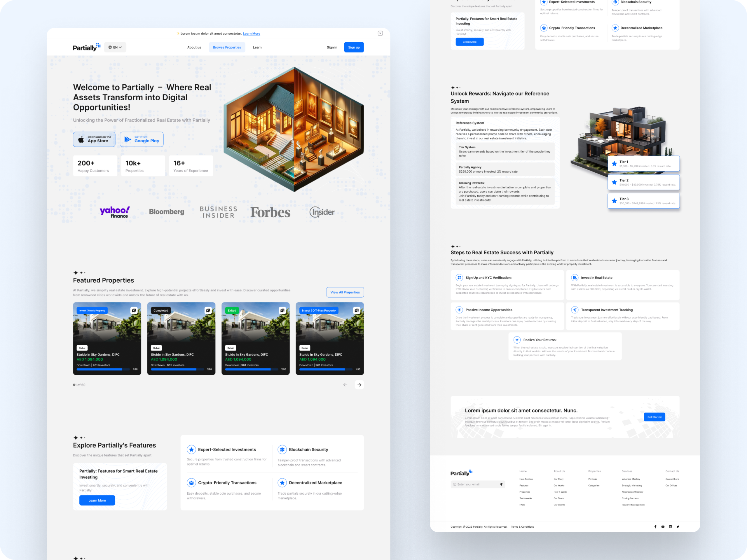Open the Facebook icon in the footer
Image resolution: width=747 pixels, height=560 pixels.
[655, 526]
